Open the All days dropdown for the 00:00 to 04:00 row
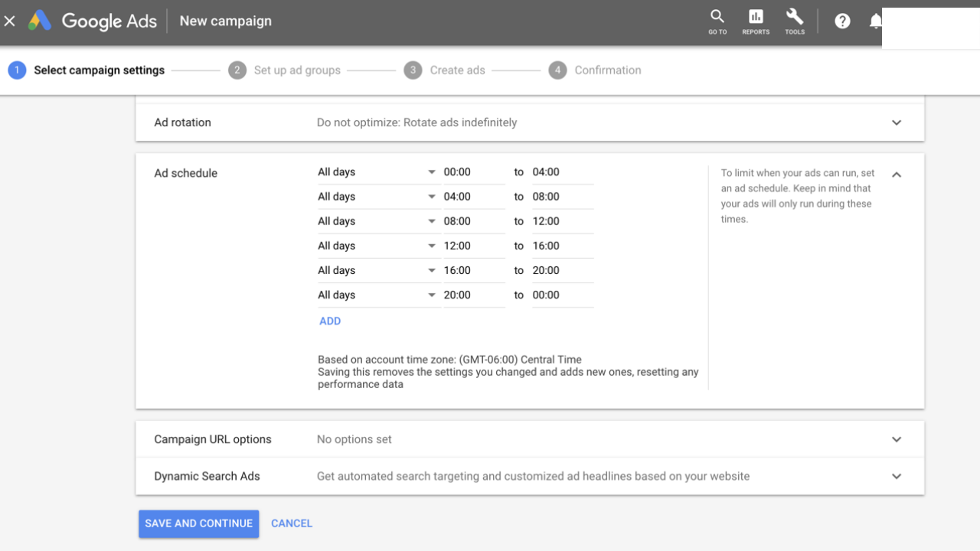 [377, 172]
